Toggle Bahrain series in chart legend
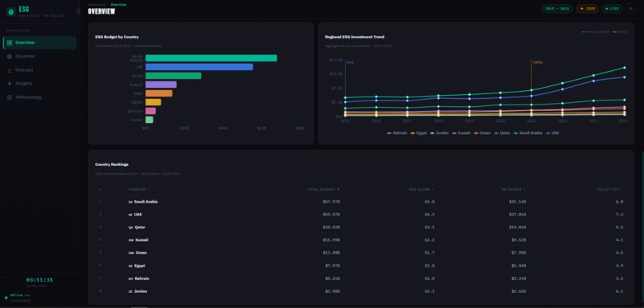 point(397,133)
